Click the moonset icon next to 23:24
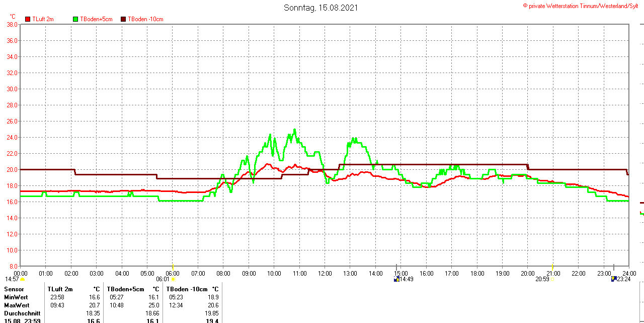The height and width of the screenshot is (323, 644). [613, 279]
